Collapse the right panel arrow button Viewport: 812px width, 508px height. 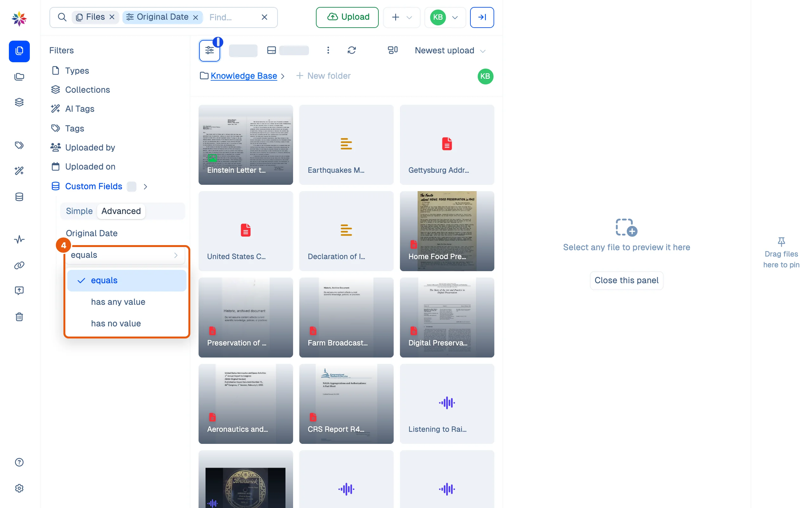[x=482, y=17]
